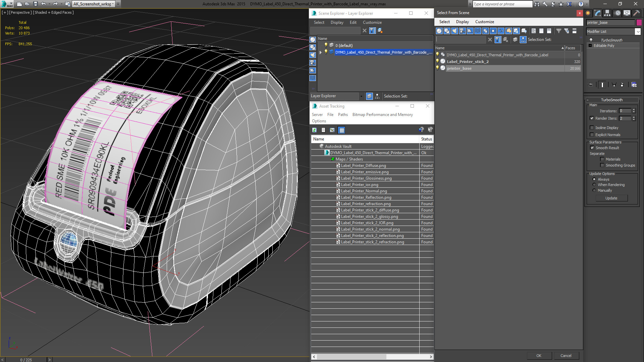Select Manually update option
The image size is (644, 362).
(594, 190)
